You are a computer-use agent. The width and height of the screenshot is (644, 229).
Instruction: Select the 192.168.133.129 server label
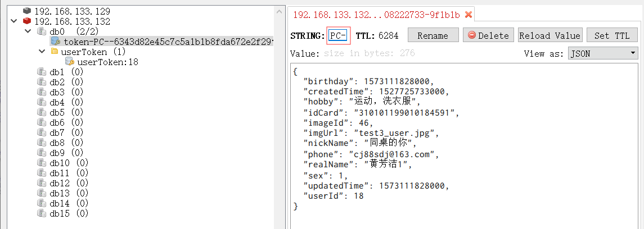(73, 11)
